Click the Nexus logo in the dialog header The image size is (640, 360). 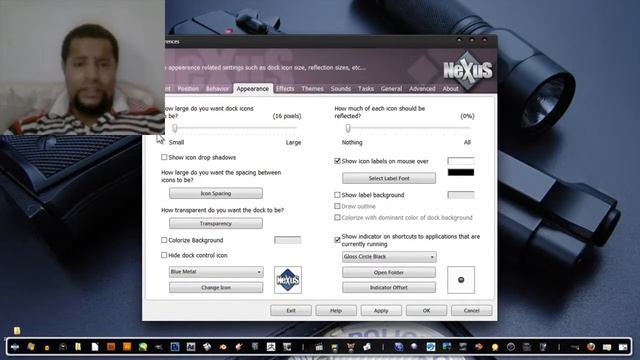click(x=468, y=71)
